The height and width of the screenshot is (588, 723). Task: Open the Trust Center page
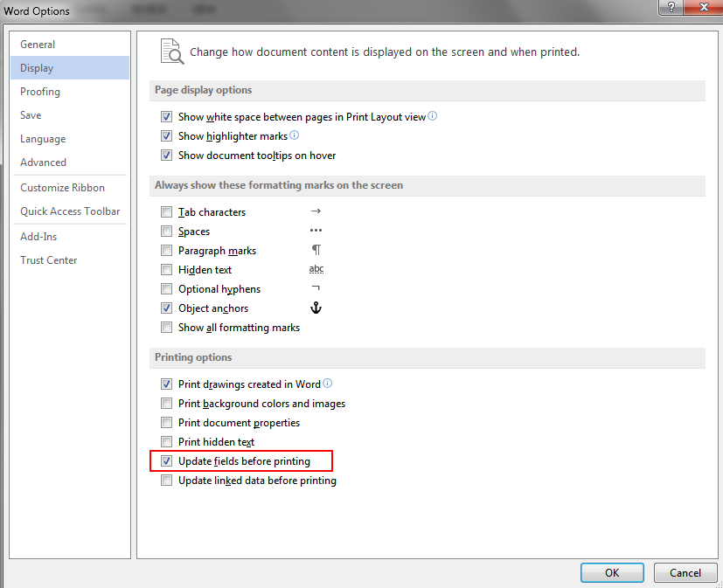tap(49, 260)
